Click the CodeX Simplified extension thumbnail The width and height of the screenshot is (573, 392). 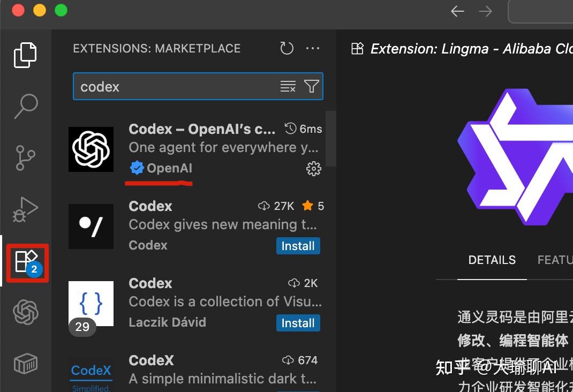tap(91, 376)
